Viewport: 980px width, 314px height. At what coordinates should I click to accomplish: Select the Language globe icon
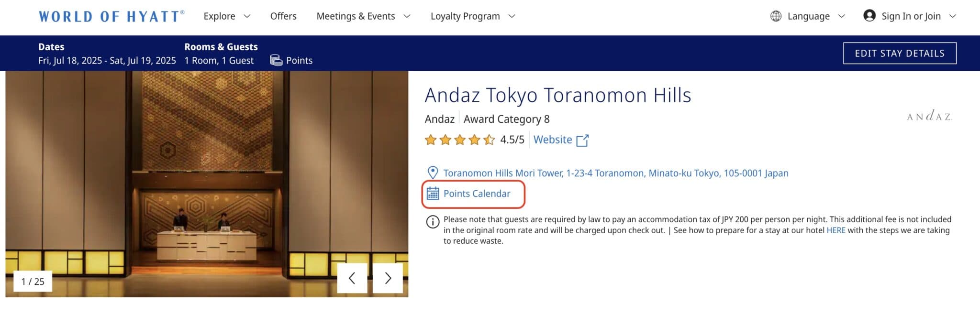(x=775, y=16)
